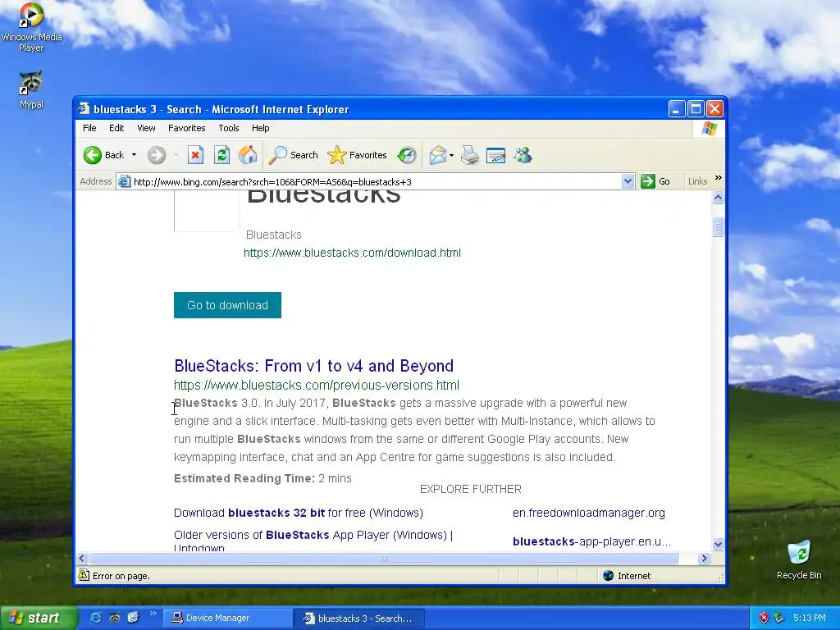Open the Messenger people icon
This screenshot has height=630, width=840.
523,155
